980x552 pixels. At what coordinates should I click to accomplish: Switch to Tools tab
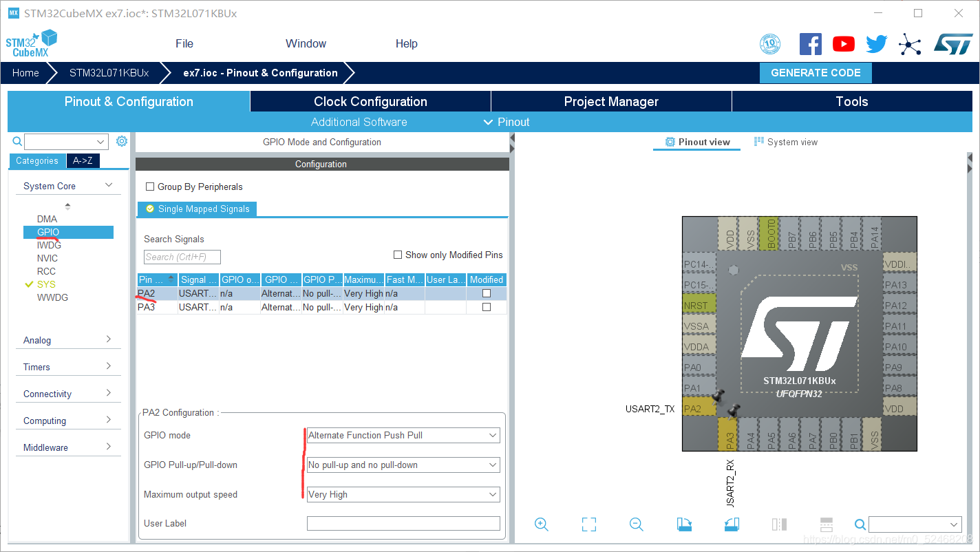pos(852,101)
